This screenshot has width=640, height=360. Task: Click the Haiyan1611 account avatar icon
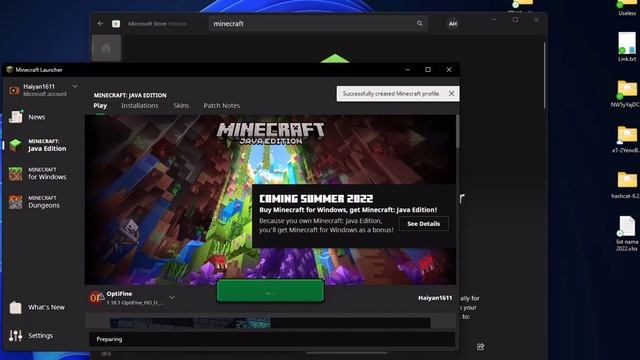click(14, 90)
